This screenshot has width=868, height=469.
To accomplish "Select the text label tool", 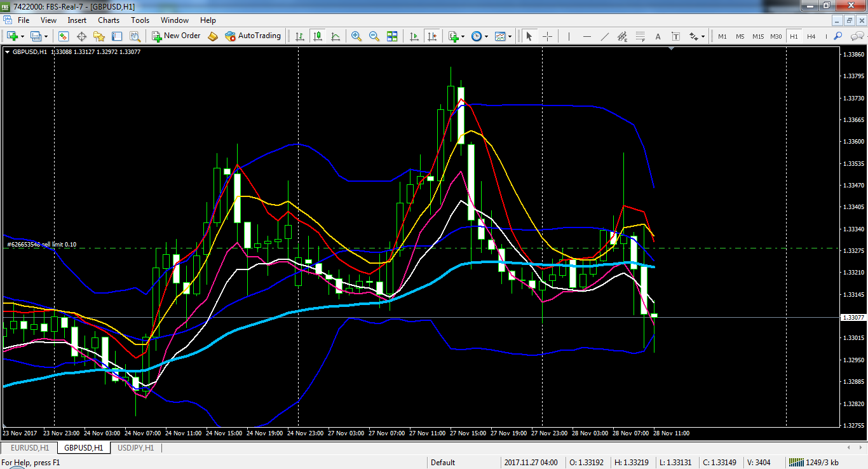I will 675,36.
